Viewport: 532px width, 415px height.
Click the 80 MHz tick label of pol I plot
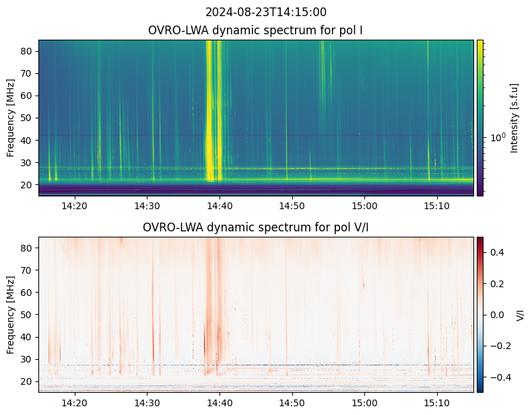(26, 51)
